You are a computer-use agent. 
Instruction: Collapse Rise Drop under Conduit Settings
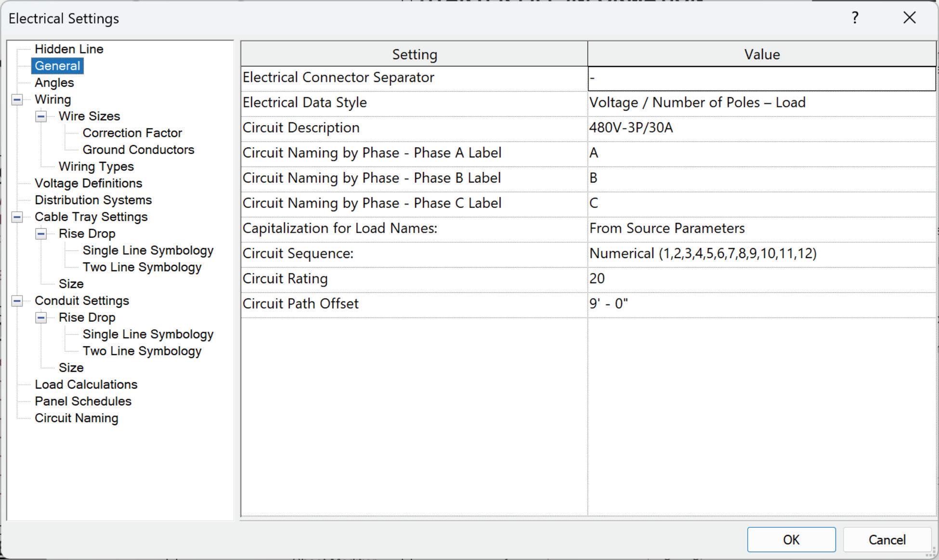(41, 318)
